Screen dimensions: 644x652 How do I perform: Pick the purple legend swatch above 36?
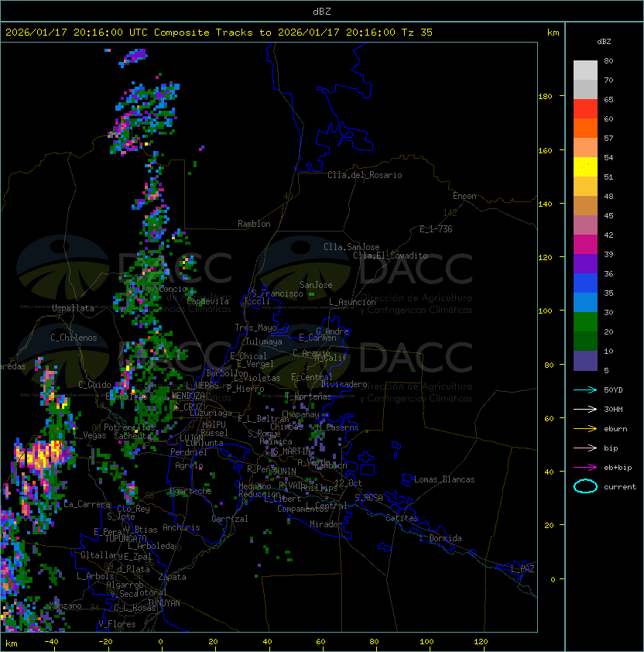(x=585, y=263)
